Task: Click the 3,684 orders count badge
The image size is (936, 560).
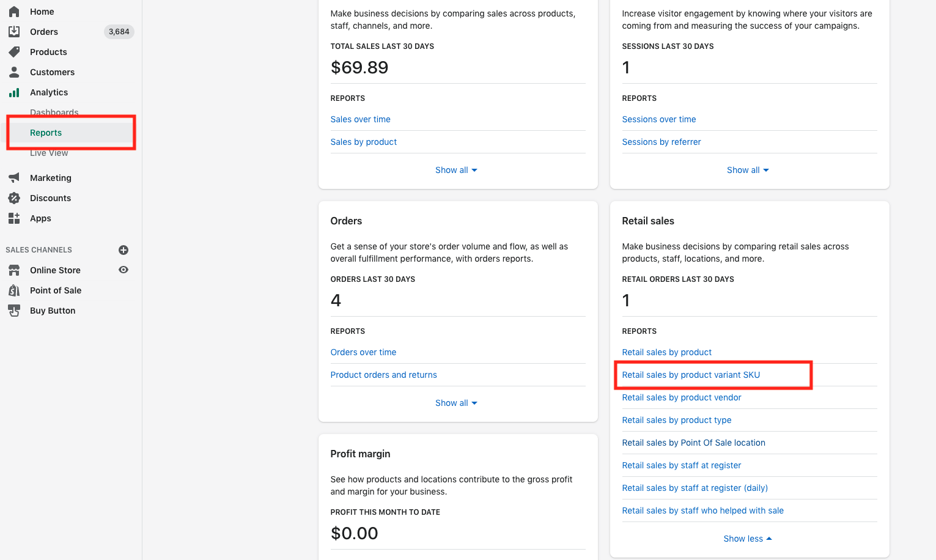Action: (119, 32)
